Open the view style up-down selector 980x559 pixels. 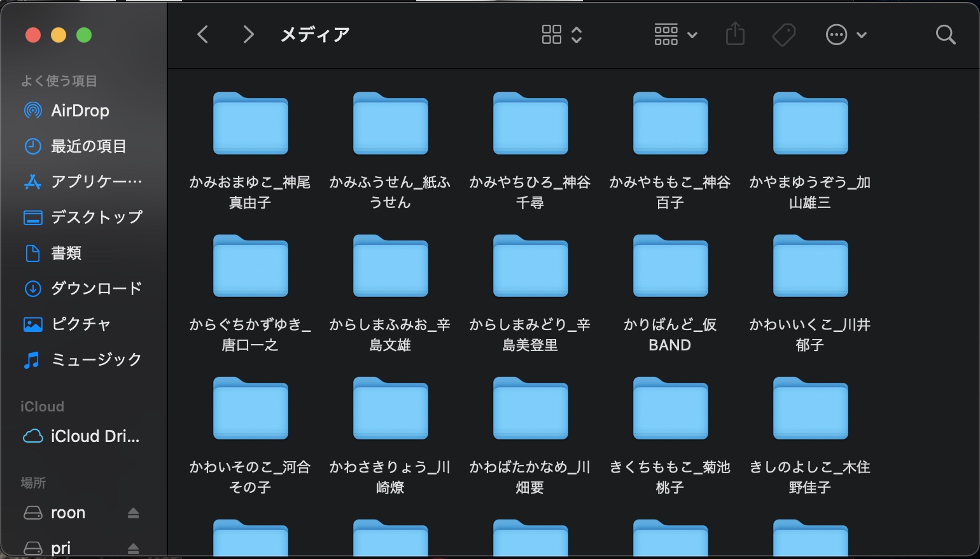[577, 34]
